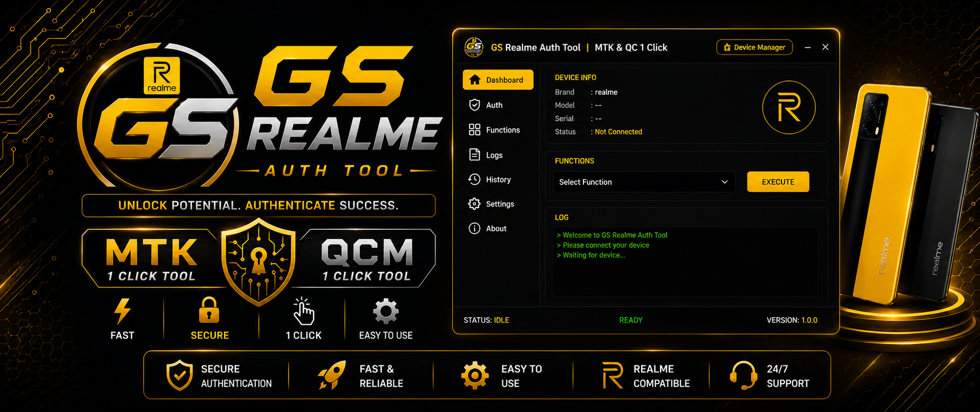This screenshot has width=980, height=412.
Task: Expand the Select Function dropdown
Action: pos(644,182)
